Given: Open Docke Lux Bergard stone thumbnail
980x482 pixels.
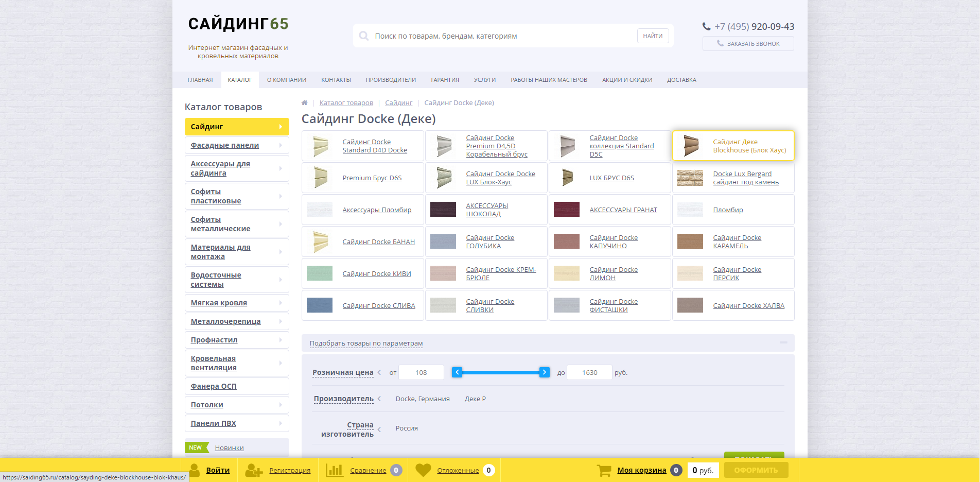Looking at the screenshot, I should 690,178.
